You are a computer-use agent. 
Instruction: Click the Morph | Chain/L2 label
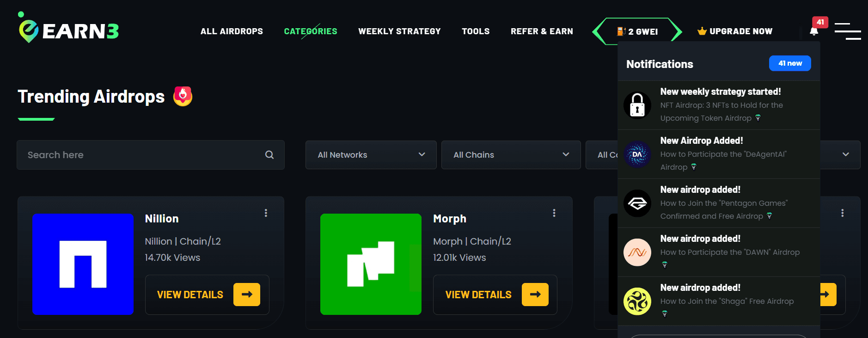(472, 241)
